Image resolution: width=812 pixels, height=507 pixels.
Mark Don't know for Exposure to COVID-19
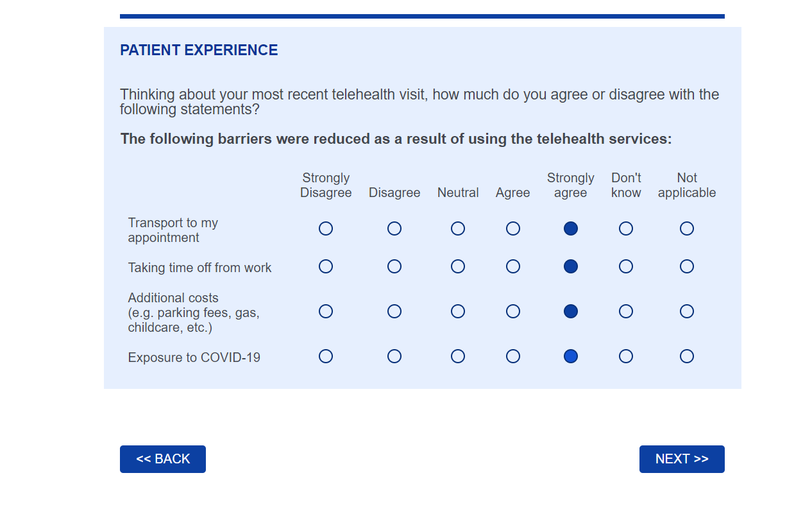626,356
